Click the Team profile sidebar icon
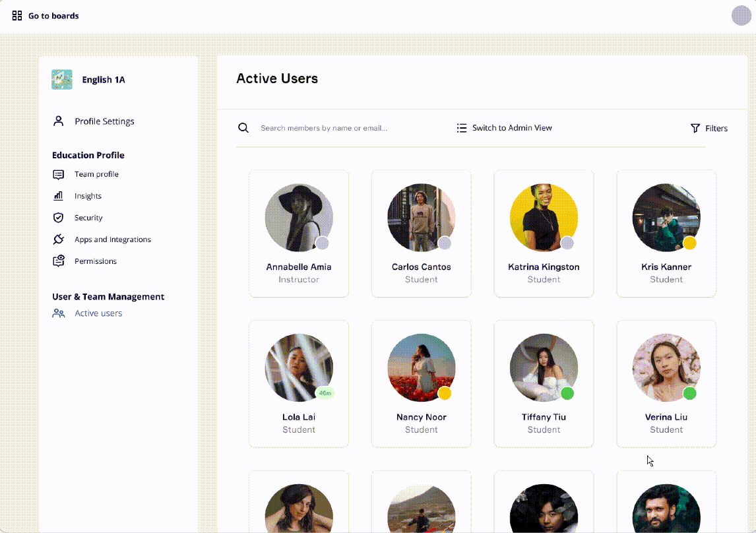 tap(58, 174)
